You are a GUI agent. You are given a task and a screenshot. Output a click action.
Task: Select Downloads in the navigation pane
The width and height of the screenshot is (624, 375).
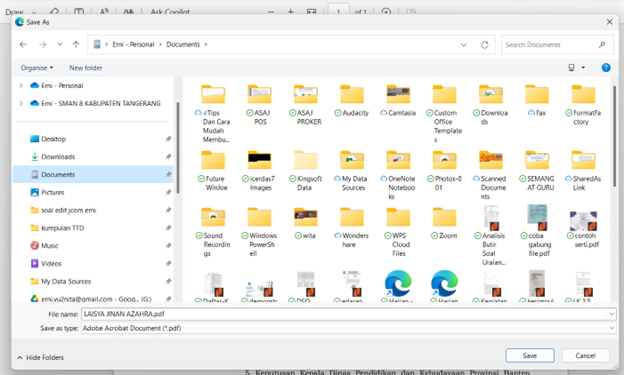coord(94,157)
